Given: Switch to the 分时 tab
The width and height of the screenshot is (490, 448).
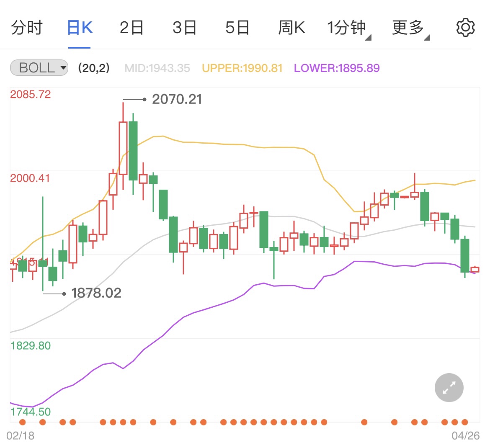Looking at the screenshot, I should (x=27, y=28).
